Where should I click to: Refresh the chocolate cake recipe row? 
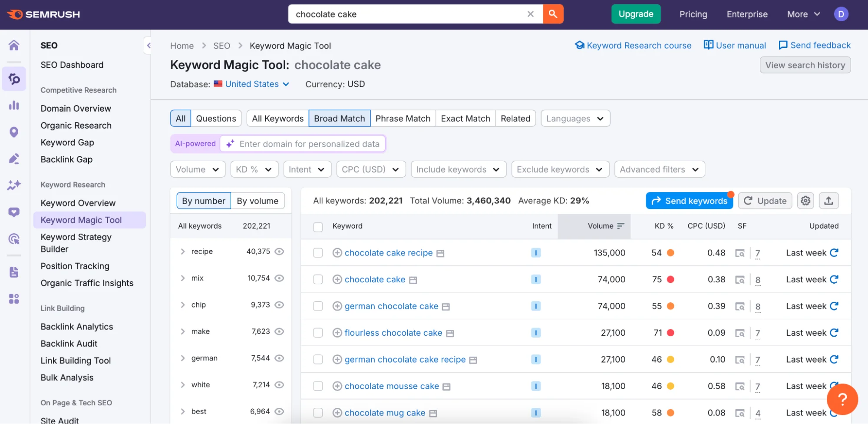[x=834, y=253]
